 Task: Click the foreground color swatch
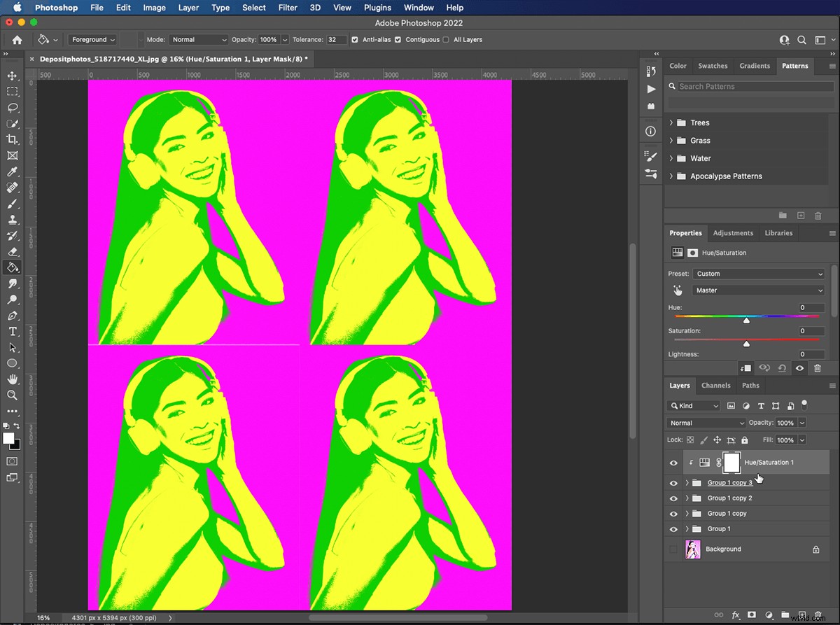click(8, 437)
